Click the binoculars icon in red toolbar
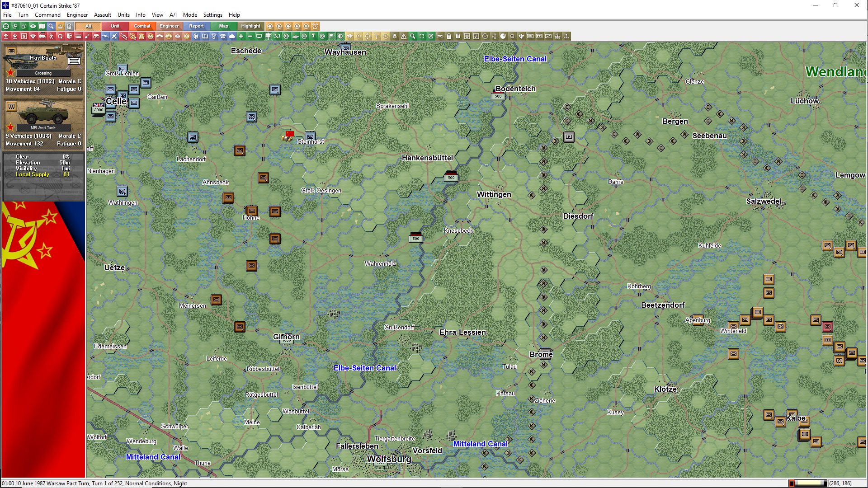The height and width of the screenshot is (488, 868). point(96,36)
